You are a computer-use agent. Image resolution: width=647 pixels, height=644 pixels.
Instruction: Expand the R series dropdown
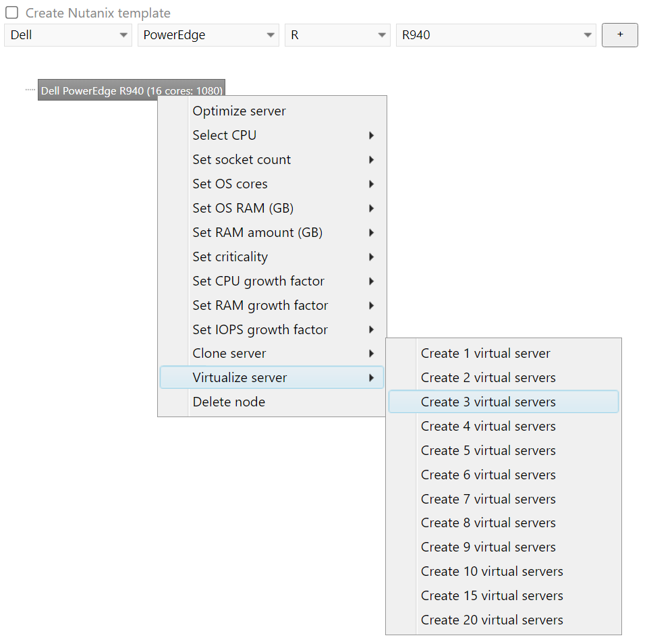click(x=337, y=35)
